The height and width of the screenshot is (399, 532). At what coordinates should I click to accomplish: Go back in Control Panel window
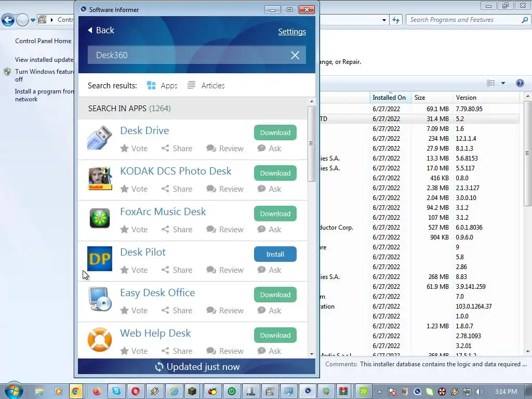tap(8, 20)
